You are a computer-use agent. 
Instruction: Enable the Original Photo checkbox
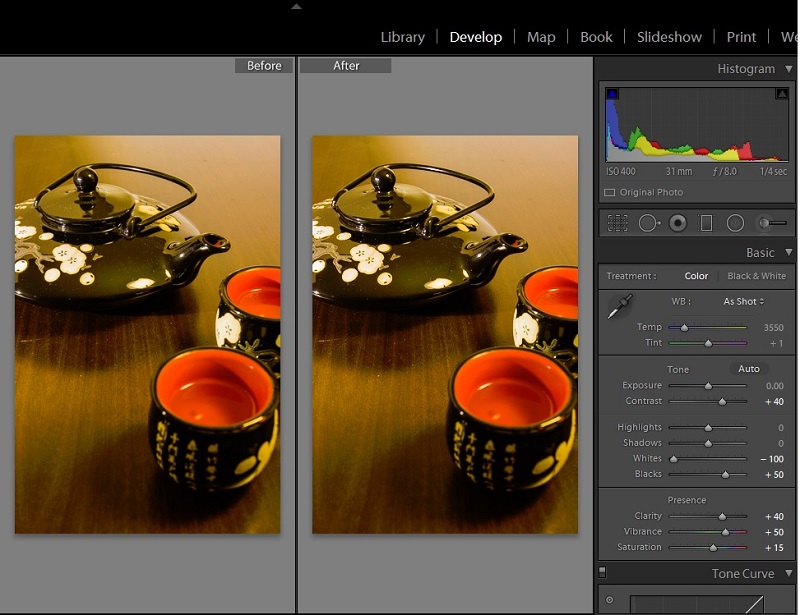click(610, 192)
